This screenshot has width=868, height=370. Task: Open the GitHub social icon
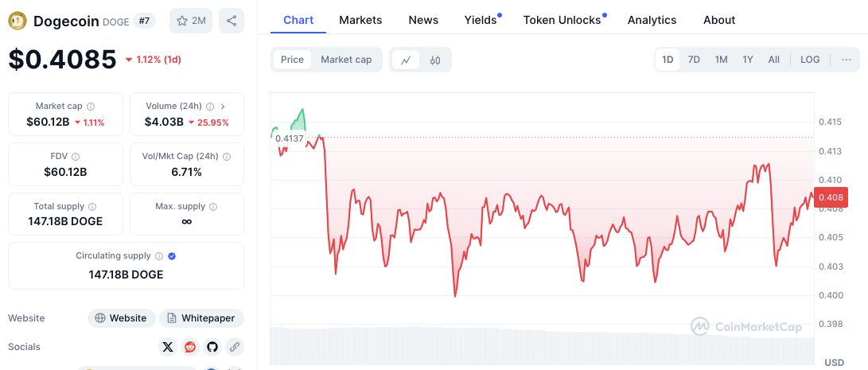pyautogui.click(x=212, y=347)
